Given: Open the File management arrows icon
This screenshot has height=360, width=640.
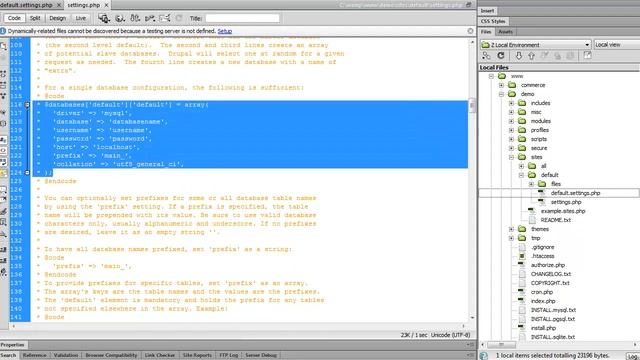Looking at the screenshot, I should click(x=135, y=18).
